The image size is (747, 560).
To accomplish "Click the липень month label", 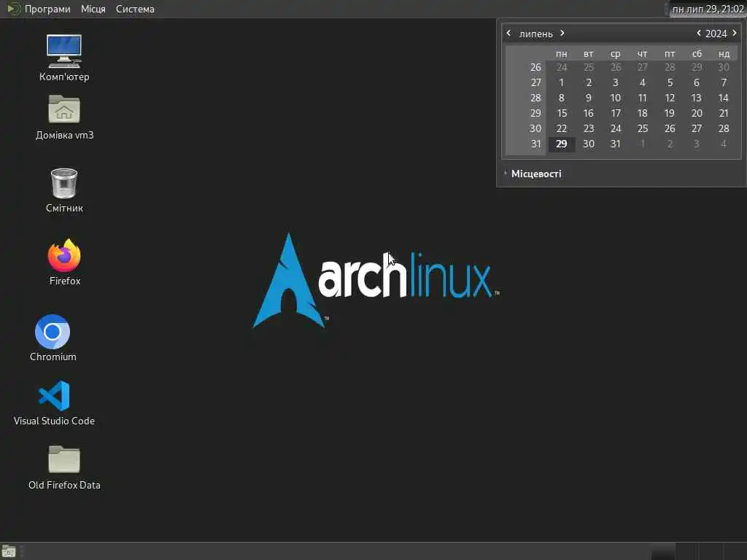I will pos(536,34).
